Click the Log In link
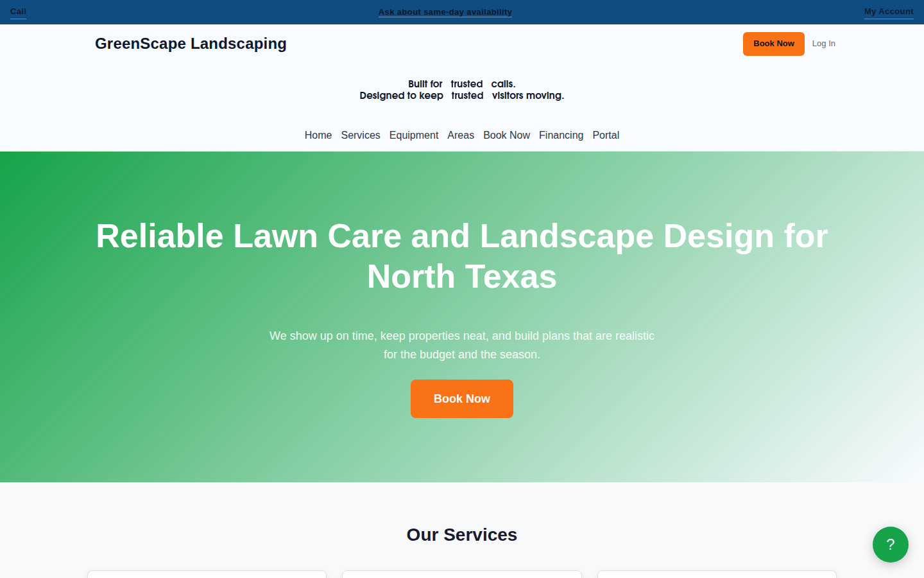This screenshot has width=924, height=578. 824,44
